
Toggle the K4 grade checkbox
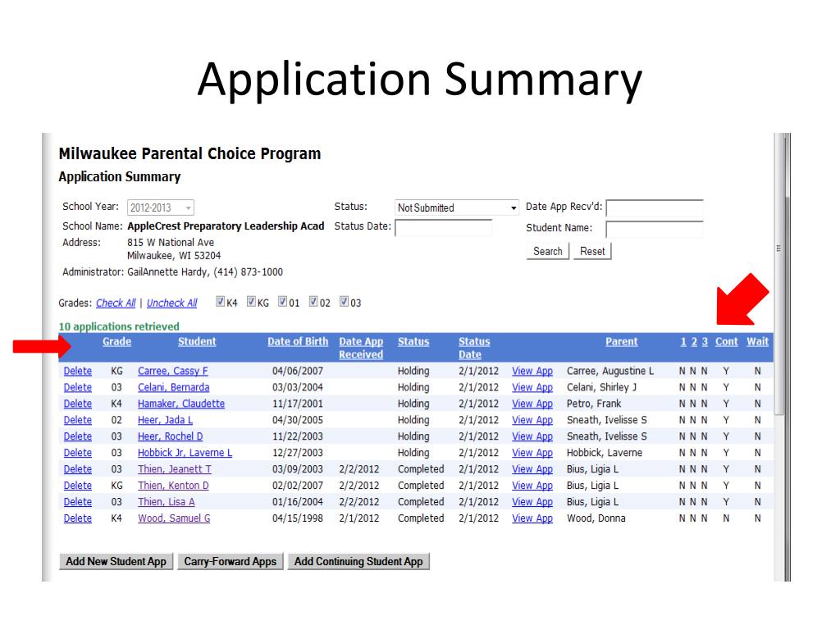point(220,302)
